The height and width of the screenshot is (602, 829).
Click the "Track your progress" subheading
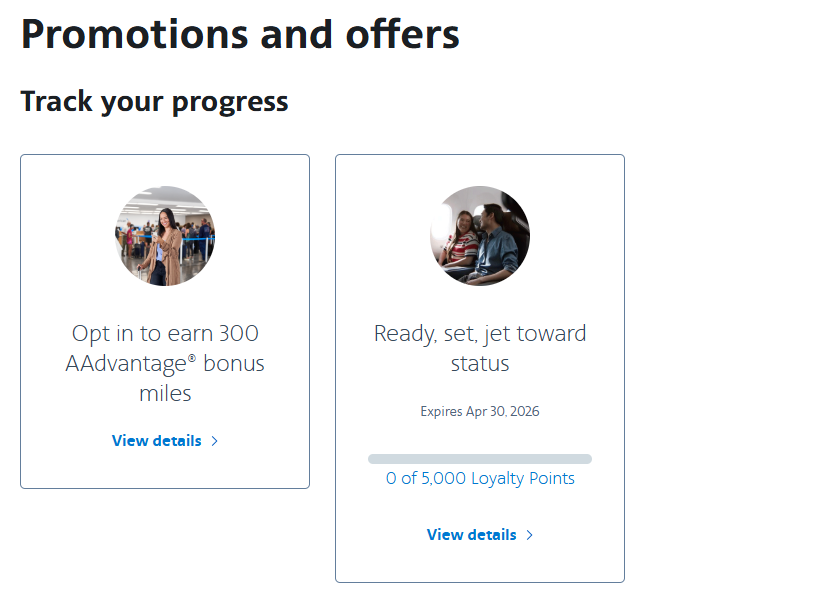click(x=154, y=101)
